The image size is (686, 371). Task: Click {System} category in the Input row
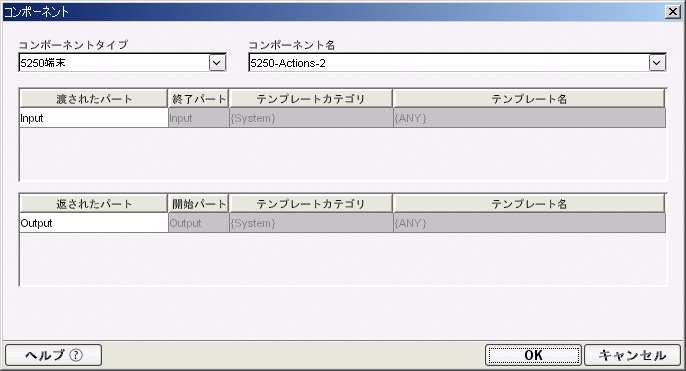(311, 118)
